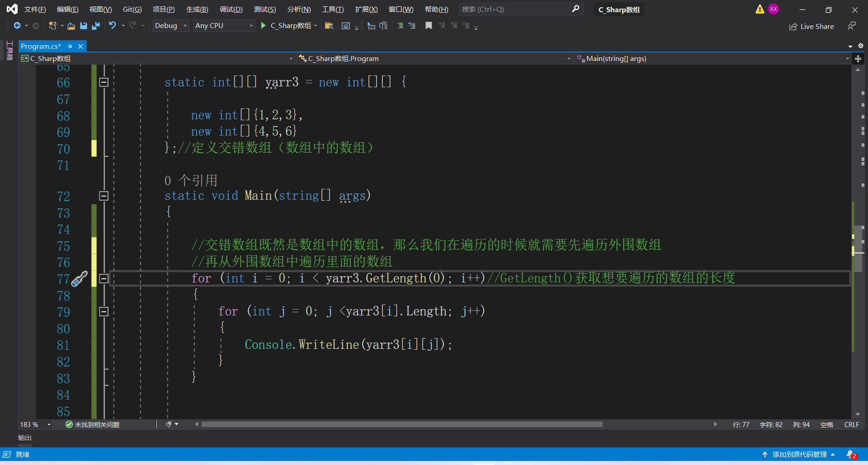Screen dimensions: 868x465
Task: Click the search magnifier icon
Action: tap(576, 9)
